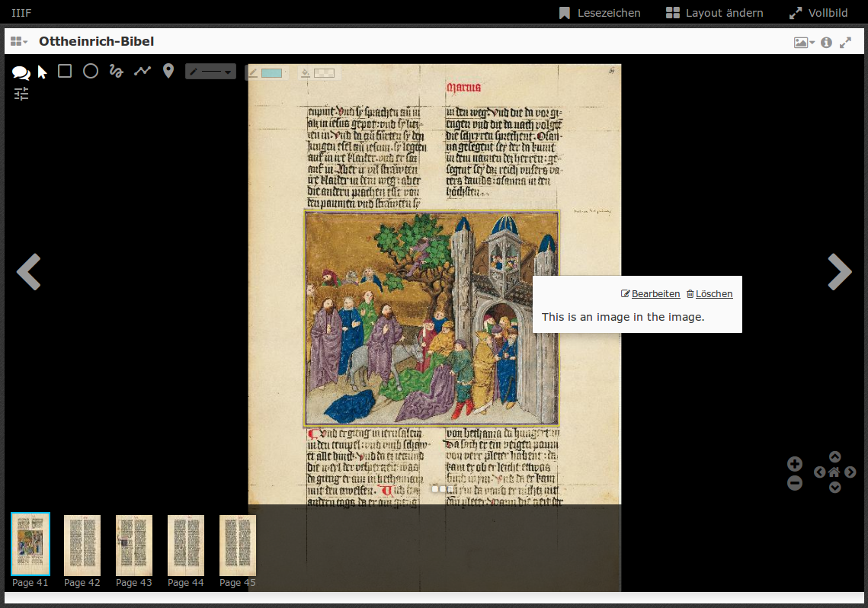Click the annotated miniature painting region
The image size is (868, 608).
pos(432,318)
